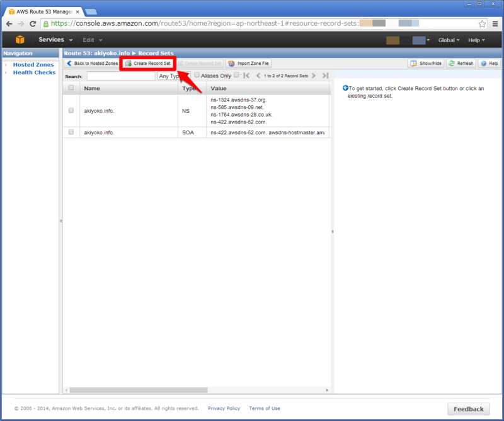Screen dimensions: 504x421
Task: Click the Create Record Set button
Action: pyautogui.click(x=148, y=64)
